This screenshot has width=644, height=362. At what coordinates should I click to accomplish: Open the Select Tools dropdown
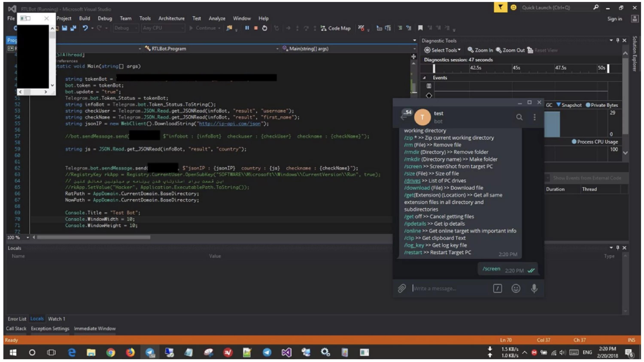click(x=442, y=50)
